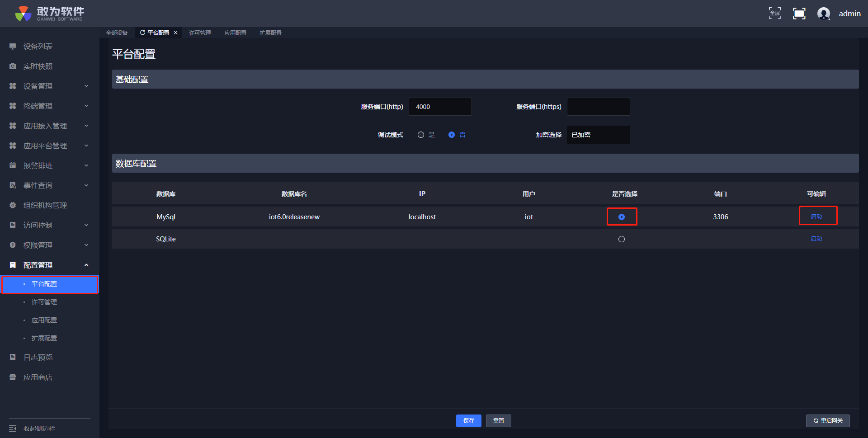Expand the 权限管理 menu chevron
Image resolution: width=868 pixels, height=438 pixels.
click(86, 245)
